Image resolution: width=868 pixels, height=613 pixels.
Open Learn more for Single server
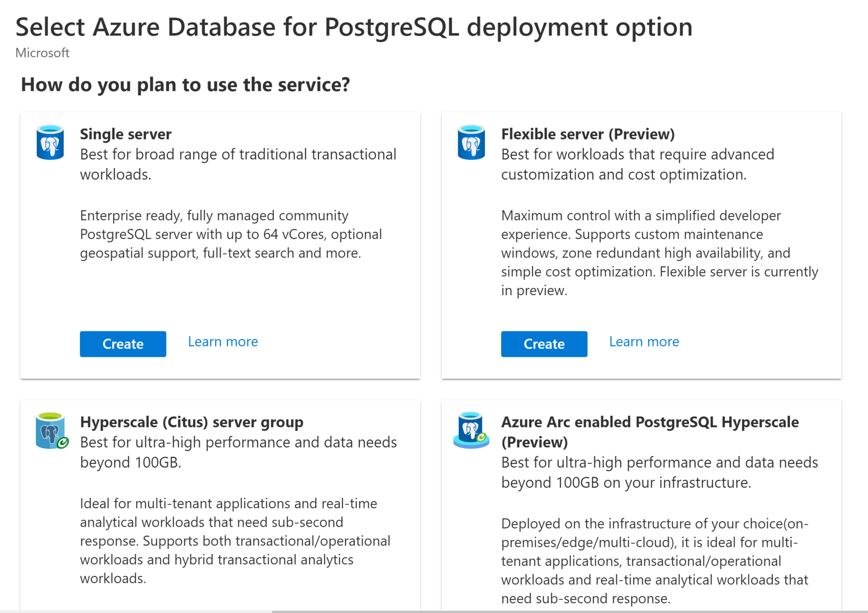click(223, 341)
